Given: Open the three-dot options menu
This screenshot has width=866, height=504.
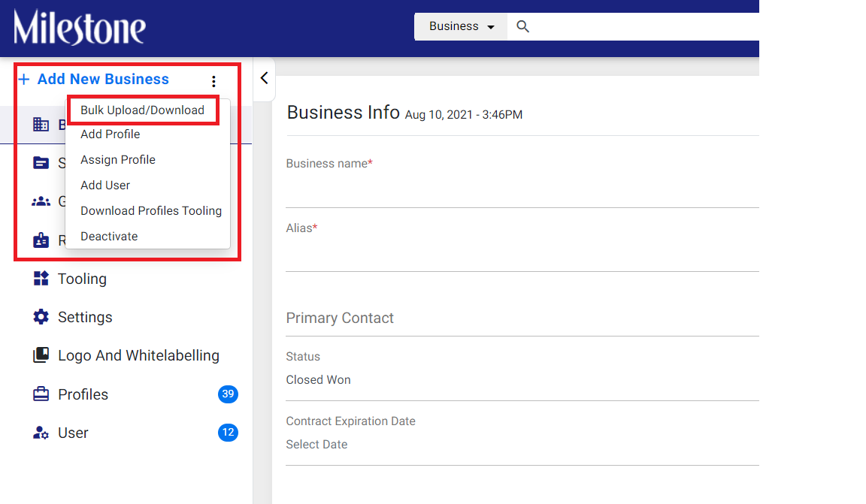Looking at the screenshot, I should click(213, 81).
